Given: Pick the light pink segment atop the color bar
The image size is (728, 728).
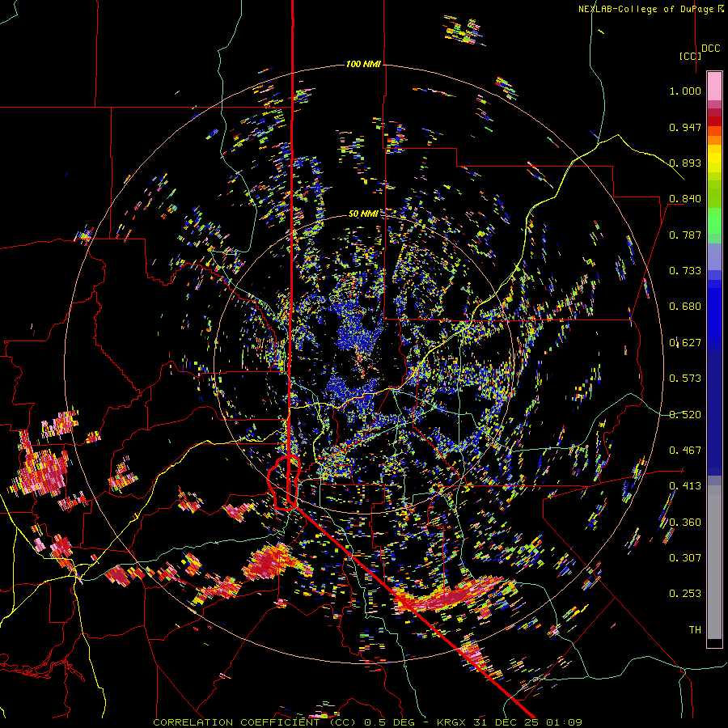Looking at the screenshot, I should point(714,86).
